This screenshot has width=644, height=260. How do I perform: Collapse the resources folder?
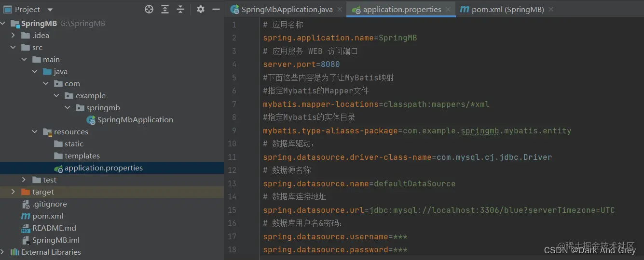point(35,132)
